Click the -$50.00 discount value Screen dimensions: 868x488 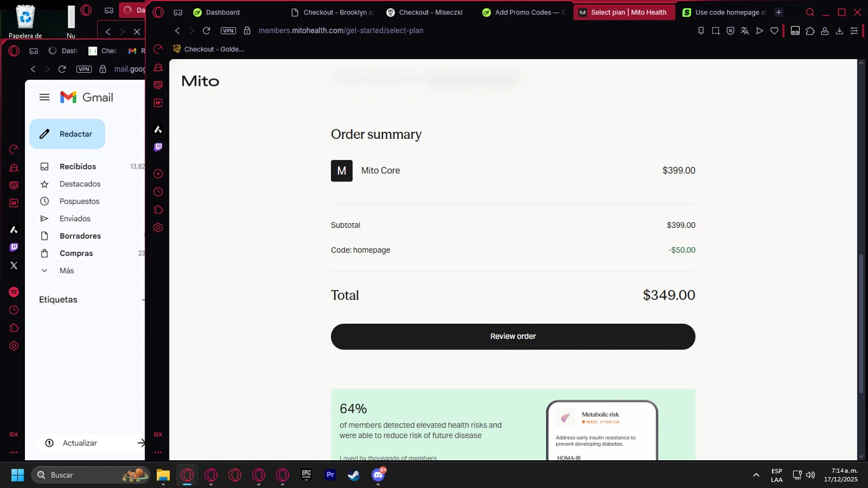click(x=682, y=250)
